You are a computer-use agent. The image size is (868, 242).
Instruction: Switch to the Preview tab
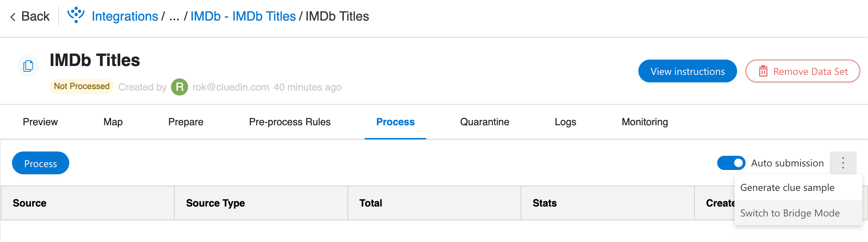pyautogui.click(x=40, y=122)
